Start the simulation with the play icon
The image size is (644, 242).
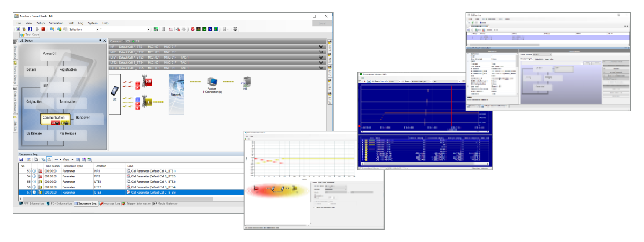tap(38, 29)
